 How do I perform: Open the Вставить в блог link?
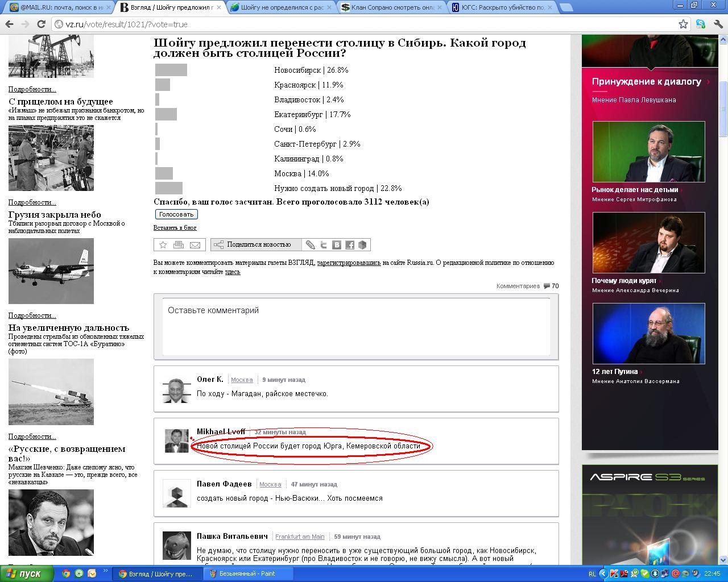(175, 228)
